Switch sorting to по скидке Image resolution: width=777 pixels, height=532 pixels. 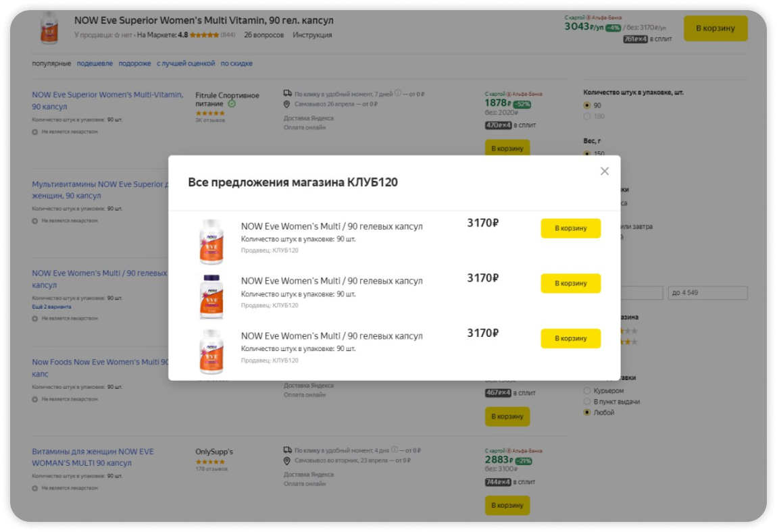pyautogui.click(x=236, y=63)
